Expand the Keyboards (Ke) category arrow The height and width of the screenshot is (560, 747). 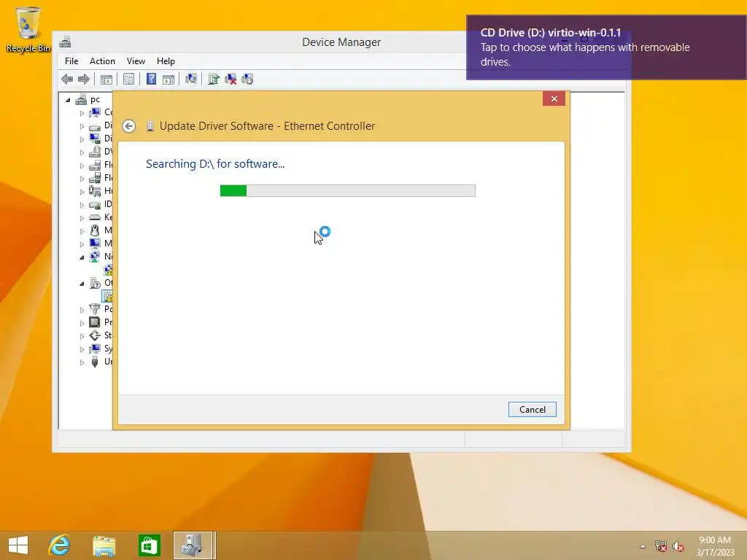click(82, 217)
